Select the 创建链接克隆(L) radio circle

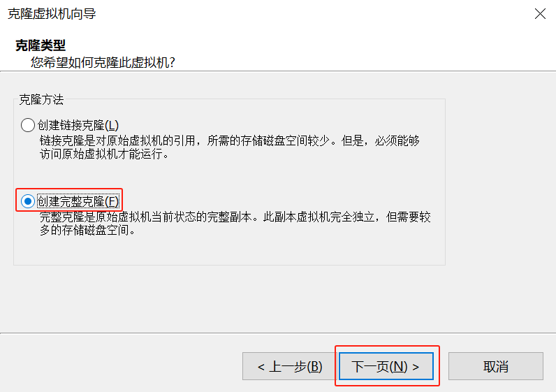click(28, 125)
